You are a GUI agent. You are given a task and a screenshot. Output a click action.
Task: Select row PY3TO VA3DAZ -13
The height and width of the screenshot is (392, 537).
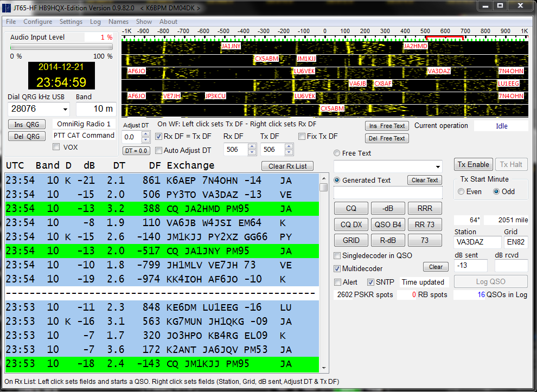[x=162, y=195]
